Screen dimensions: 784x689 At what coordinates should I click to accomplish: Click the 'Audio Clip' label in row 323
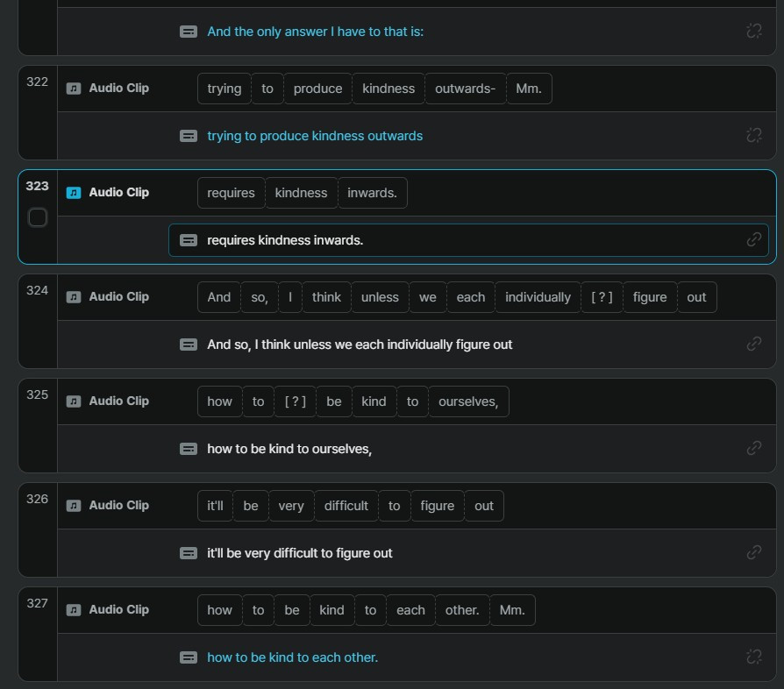(x=119, y=193)
